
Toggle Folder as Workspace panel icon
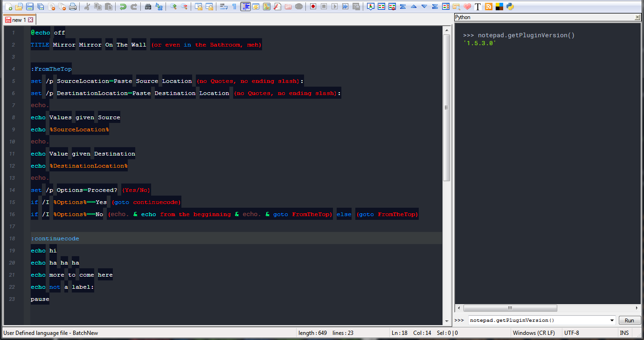(x=288, y=7)
